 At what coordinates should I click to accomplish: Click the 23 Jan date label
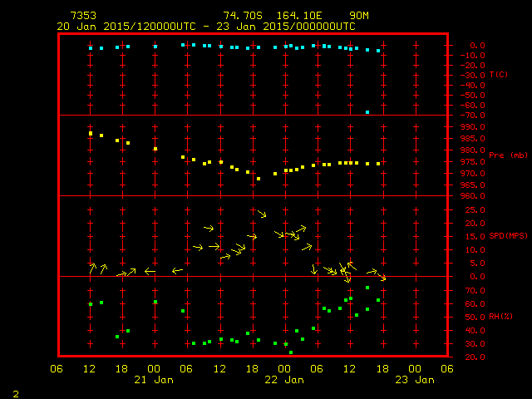(414, 380)
